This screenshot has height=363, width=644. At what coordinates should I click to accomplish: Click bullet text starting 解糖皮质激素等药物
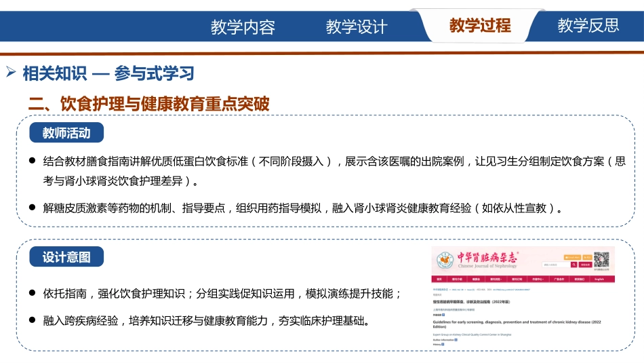point(303,208)
